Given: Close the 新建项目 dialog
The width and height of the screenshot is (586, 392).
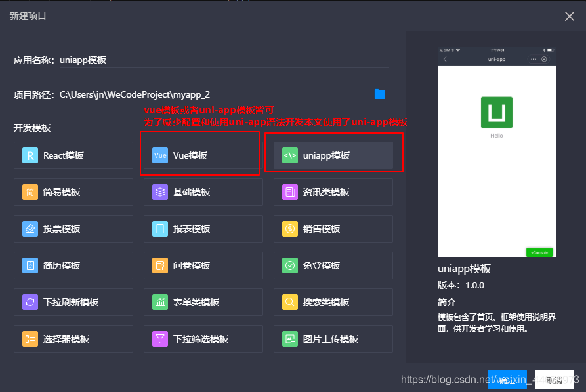Looking at the screenshot, I should click(569, 16).
